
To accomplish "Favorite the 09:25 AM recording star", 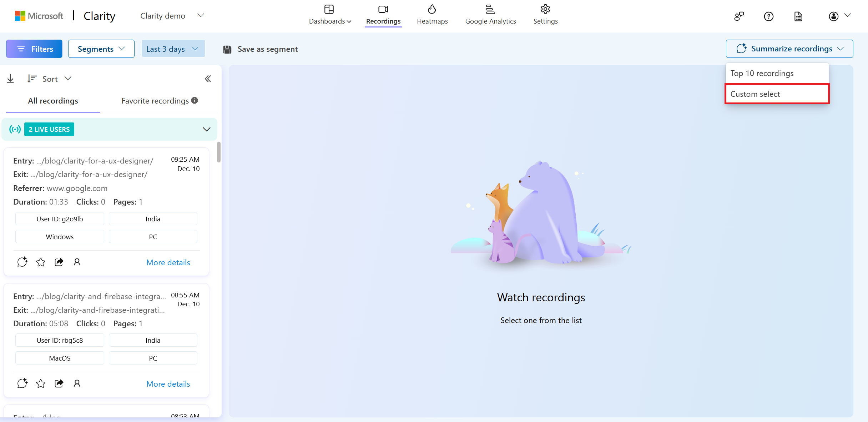I will (41, 262).
